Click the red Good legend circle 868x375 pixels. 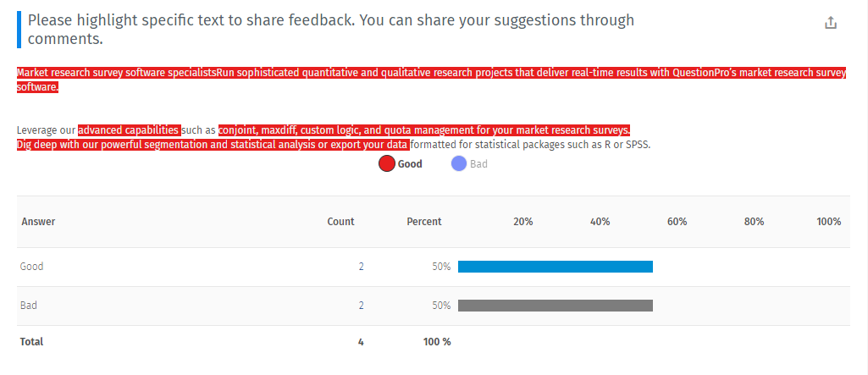387,163
